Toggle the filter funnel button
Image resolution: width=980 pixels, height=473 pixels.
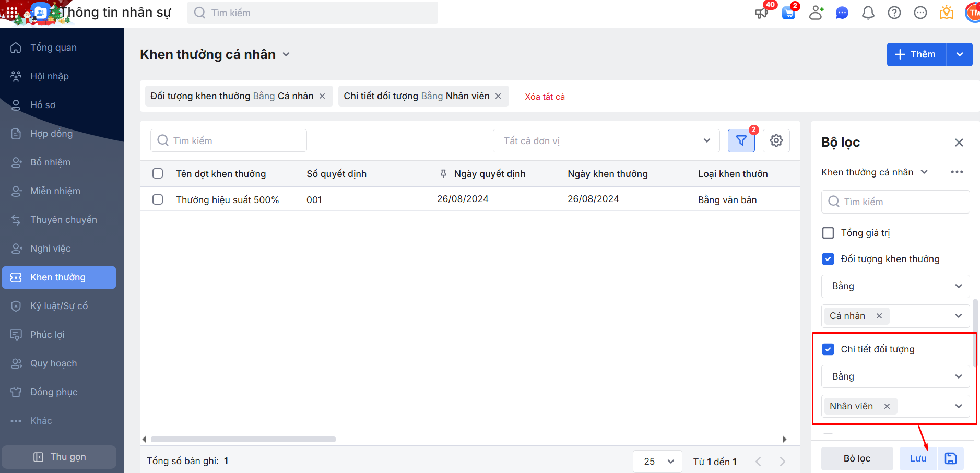[x=741, y=140]
